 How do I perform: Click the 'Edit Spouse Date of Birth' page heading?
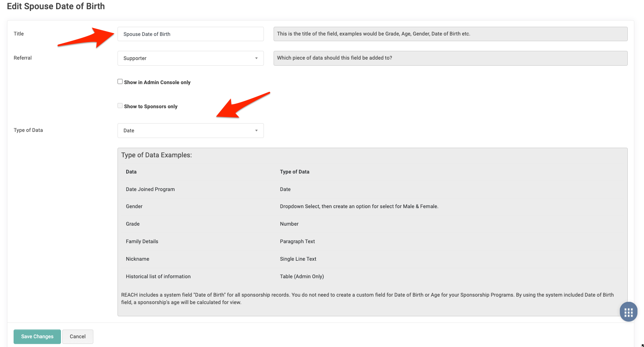point(56,7)
